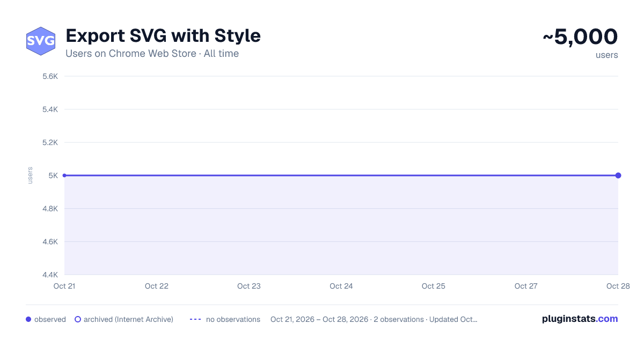This screenshot has height=338, width=644.
Task: Click the Oct 24 x-axis label
Action: (341, 286)
